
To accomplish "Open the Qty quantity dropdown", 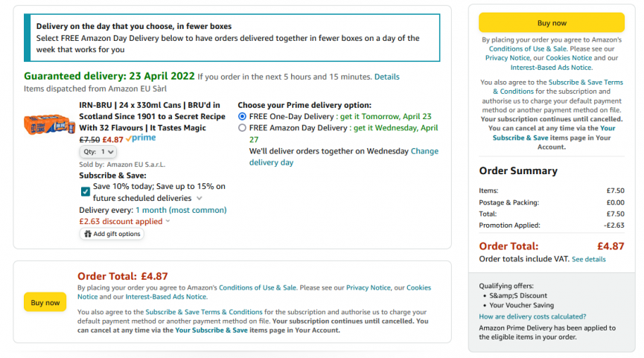I will [x=98, y=152].
